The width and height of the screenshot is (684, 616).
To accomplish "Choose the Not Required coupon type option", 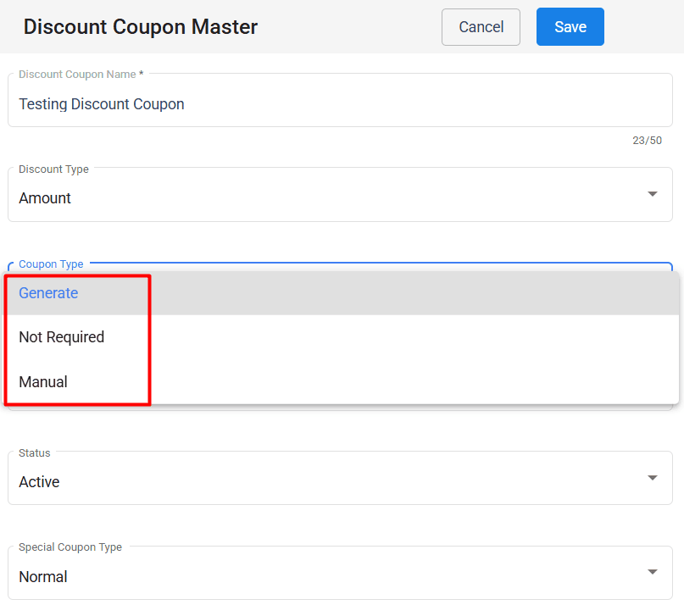I will pyautogui.click(x=61, y=337).
